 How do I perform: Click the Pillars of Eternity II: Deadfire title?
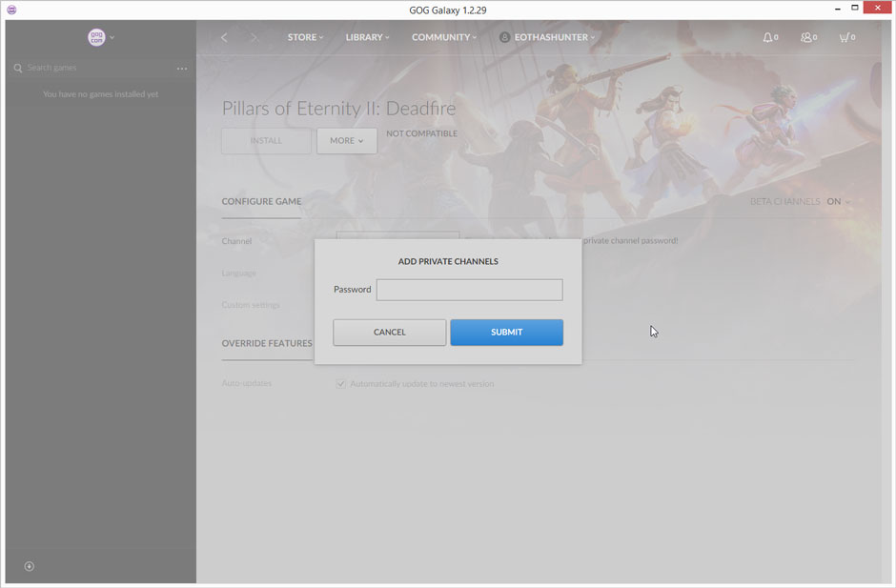(338, 109)
